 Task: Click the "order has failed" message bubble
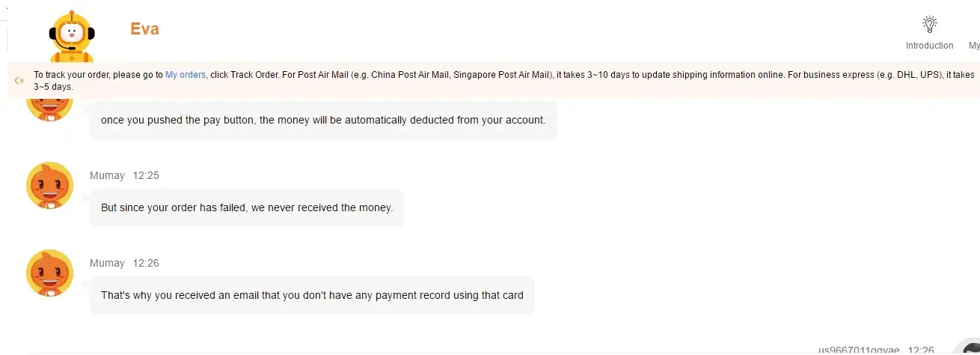[247, 207]
